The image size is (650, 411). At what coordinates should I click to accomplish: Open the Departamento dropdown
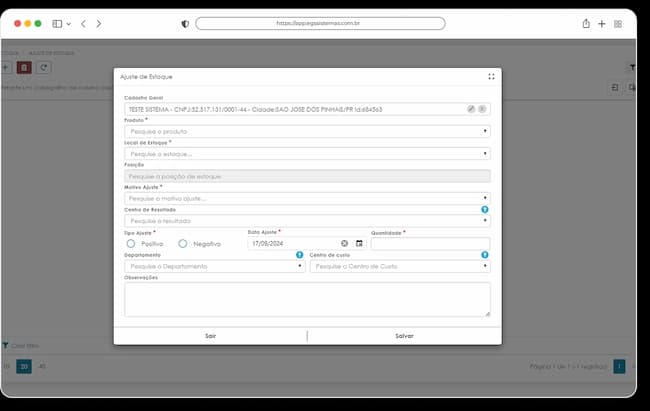pyautogui.click(x=215, y=266)
